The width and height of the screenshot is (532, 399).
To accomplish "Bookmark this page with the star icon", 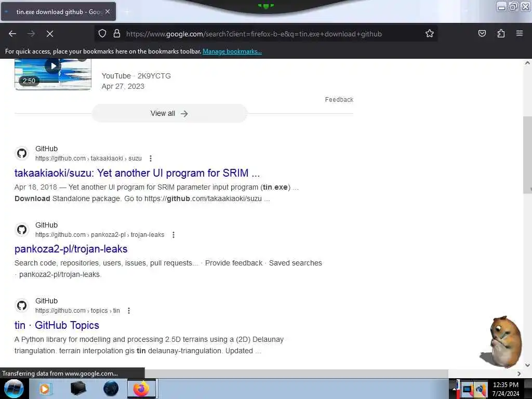I will [x=430, y=34].
